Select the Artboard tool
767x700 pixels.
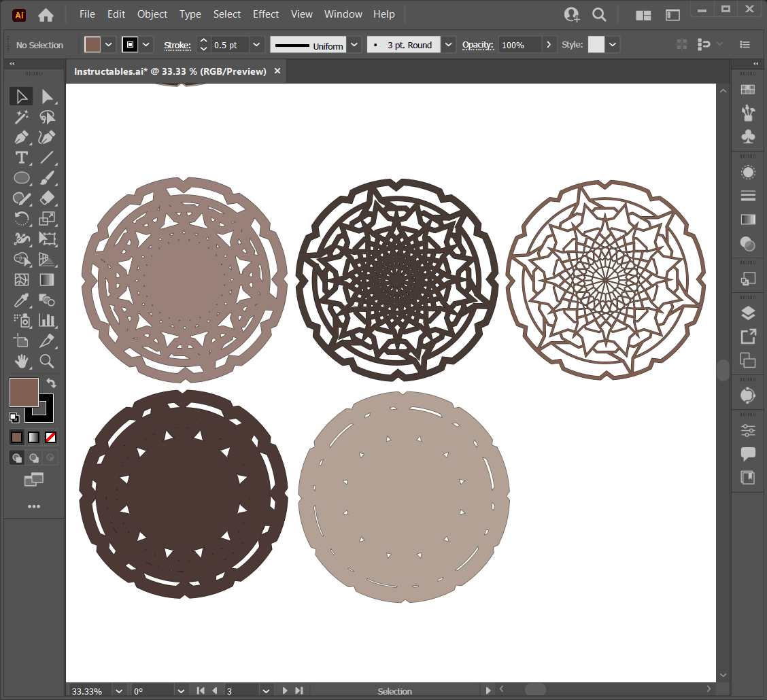pos(21,340)
